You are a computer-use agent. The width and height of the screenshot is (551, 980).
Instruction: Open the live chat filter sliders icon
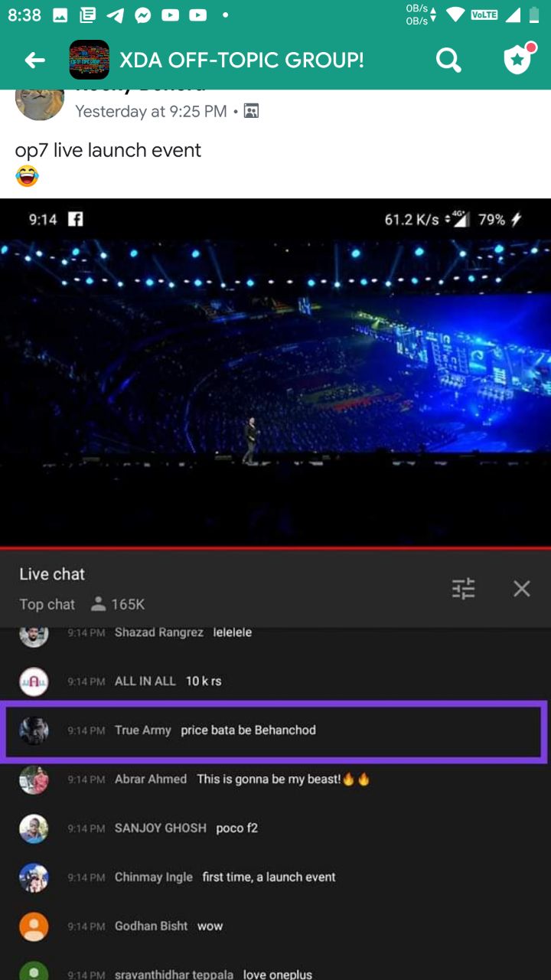coord(463,588)
